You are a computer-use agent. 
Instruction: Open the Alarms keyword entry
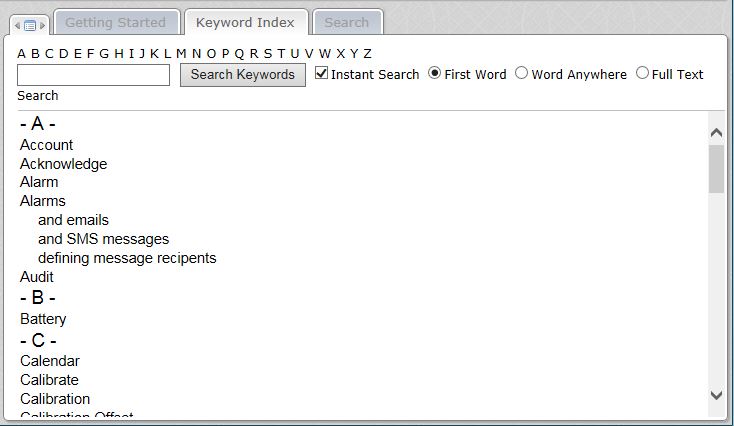(43, 201)
